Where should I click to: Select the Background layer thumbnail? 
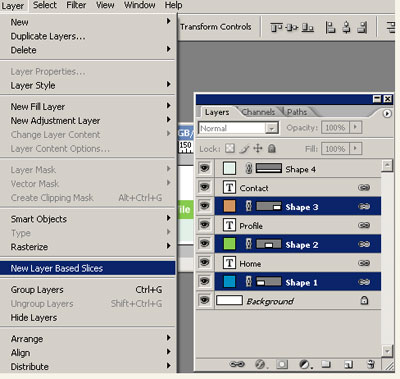[x=229, y=300]
